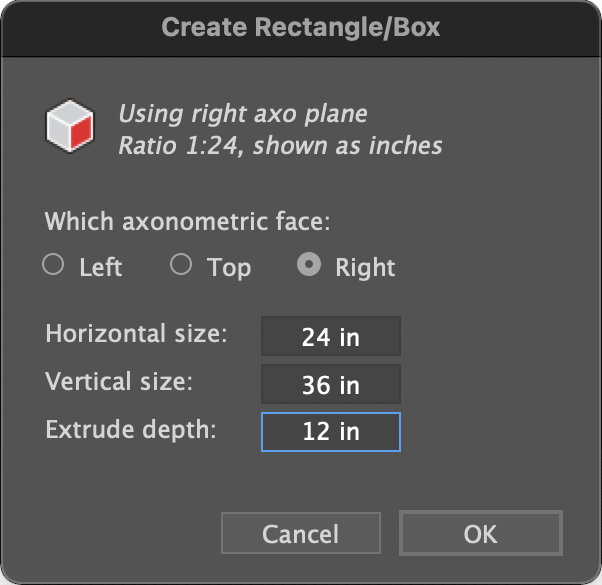Click the Extrude depth field showing 12 in
This screenshot has height=585, width=602.
[331, 432]
